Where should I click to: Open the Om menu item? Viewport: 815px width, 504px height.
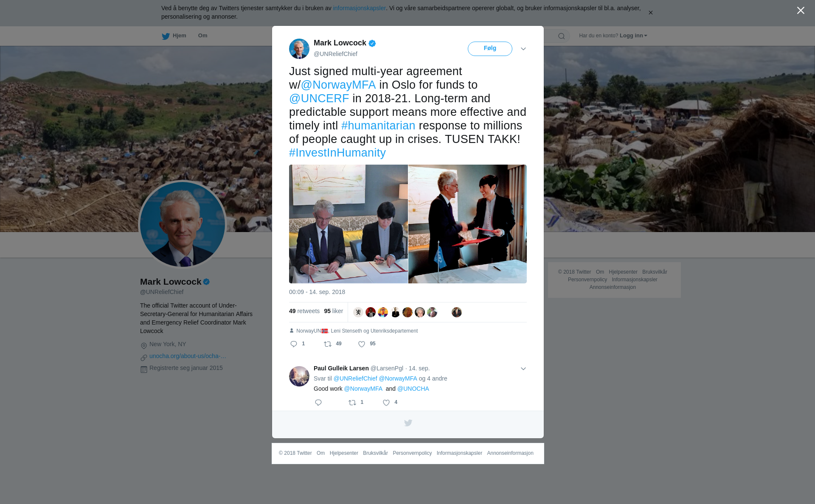point(202,36)
